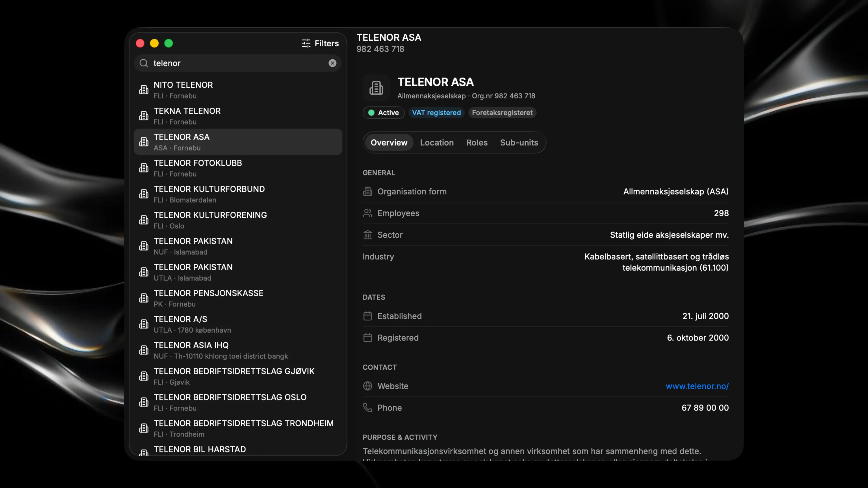Open the Sub-units tab

coord(519,142)
